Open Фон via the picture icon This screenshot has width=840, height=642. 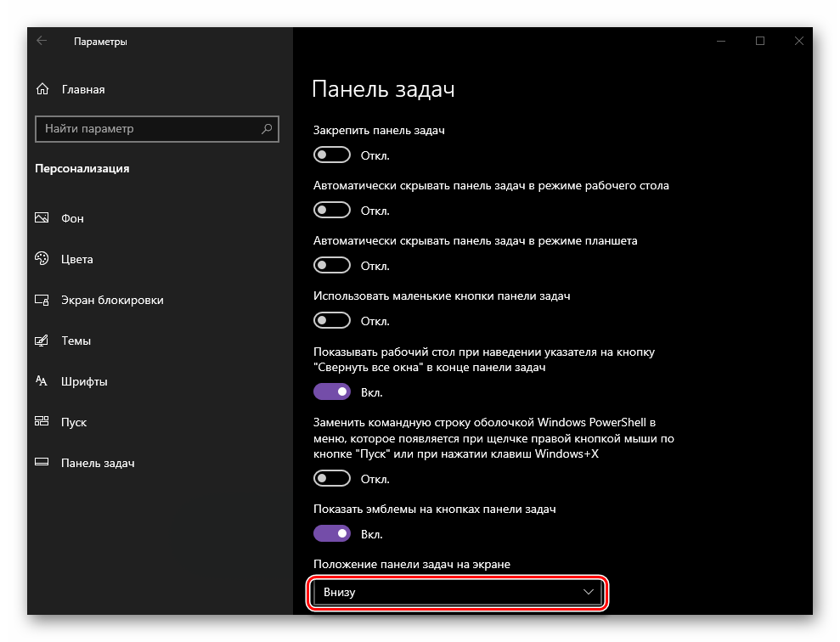[x=42, y=218]
